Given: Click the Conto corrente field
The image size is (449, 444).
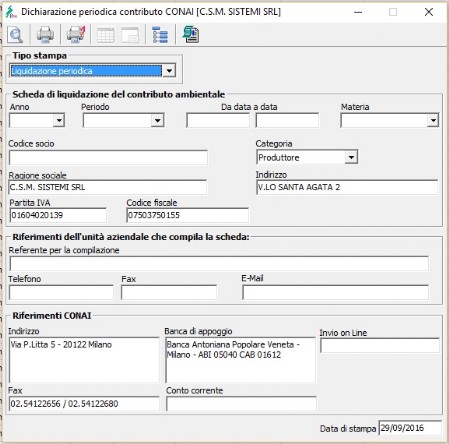Looking at the screenshot, I should coord(241,404).
